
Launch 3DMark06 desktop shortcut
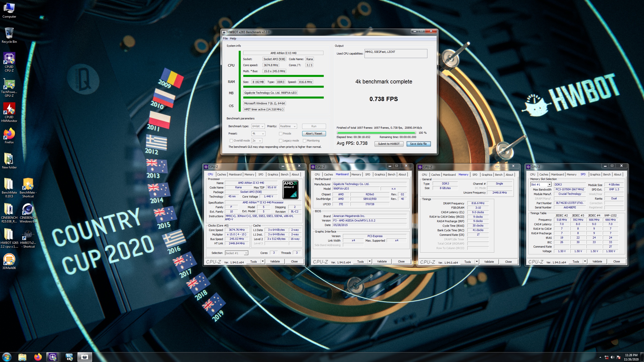(x=9, y=262)
